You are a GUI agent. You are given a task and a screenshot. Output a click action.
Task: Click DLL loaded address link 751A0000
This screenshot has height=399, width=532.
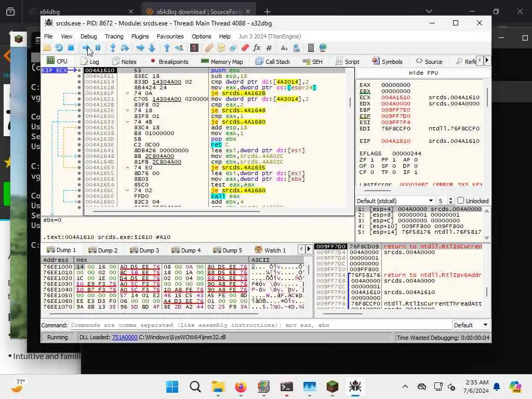pos(125,337)
